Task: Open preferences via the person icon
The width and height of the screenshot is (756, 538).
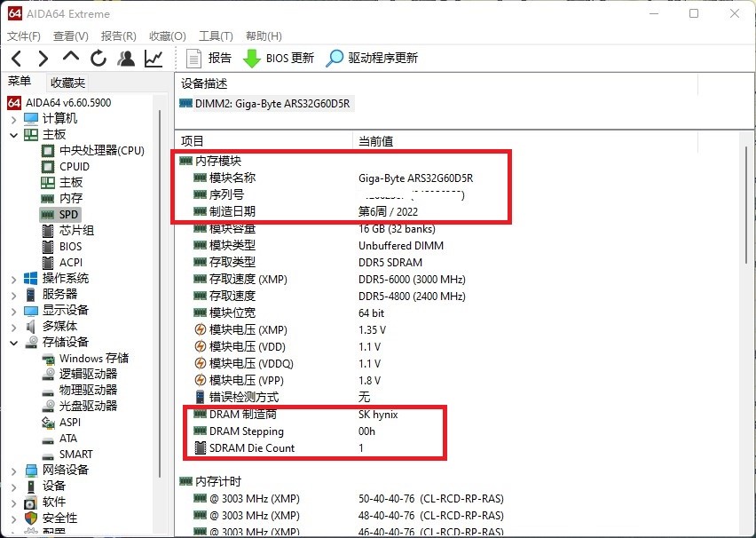Action: click(x=125, y=58)
